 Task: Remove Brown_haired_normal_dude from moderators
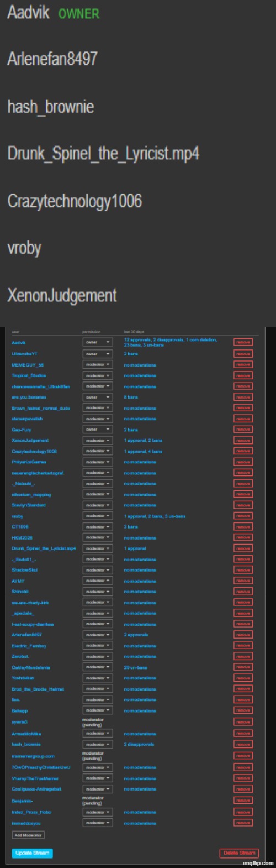243,408
